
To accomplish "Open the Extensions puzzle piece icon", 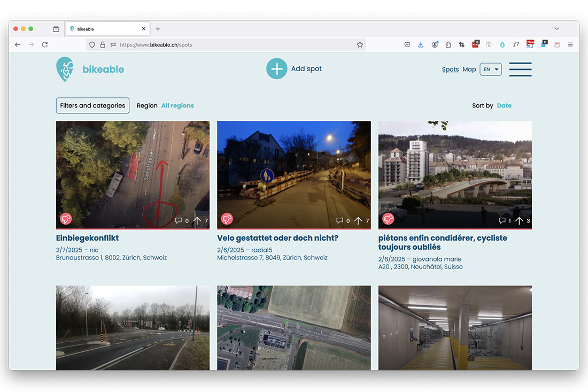I will click(448, 44).
